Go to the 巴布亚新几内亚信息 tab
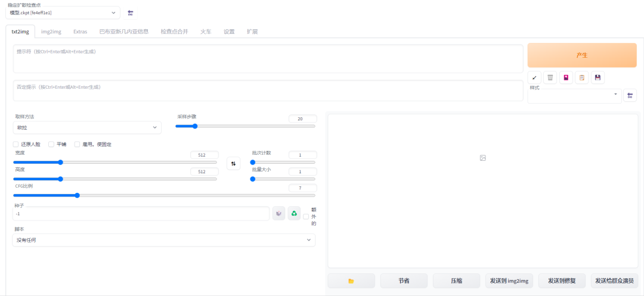 coord(123,32)
